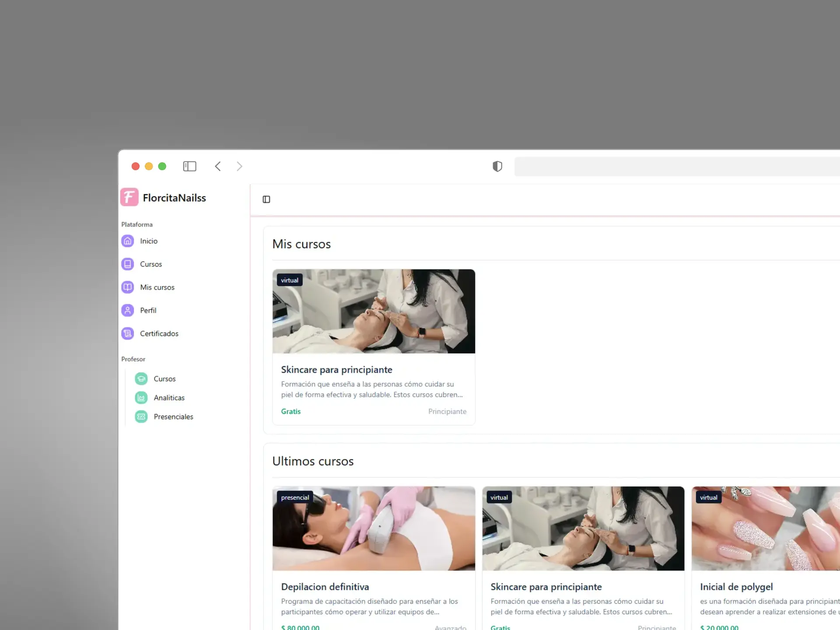Click the FlorcitaNailss pink F logo

129,197
